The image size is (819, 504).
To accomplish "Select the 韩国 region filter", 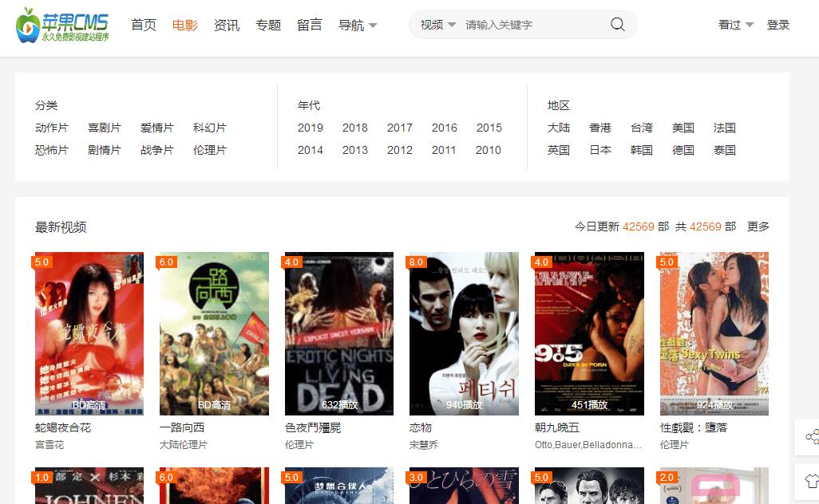I will 642,150.
